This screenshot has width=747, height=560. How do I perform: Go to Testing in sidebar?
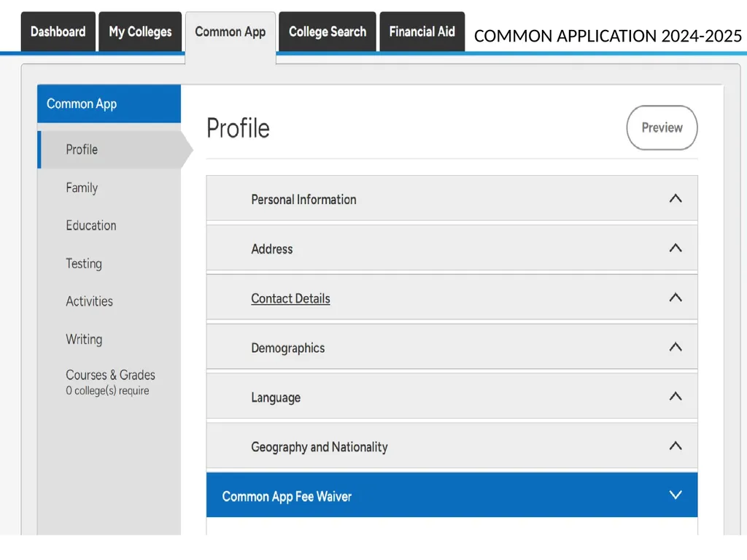point(84,263)
